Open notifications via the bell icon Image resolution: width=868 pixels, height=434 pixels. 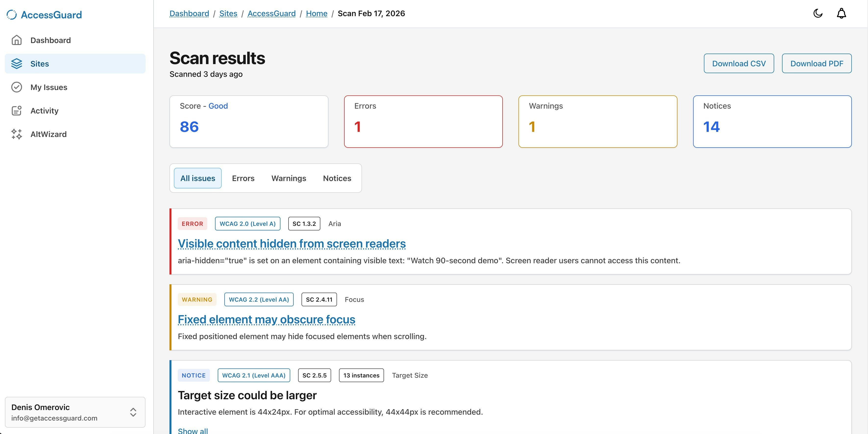pyautogui.click(x=841, y=13)
